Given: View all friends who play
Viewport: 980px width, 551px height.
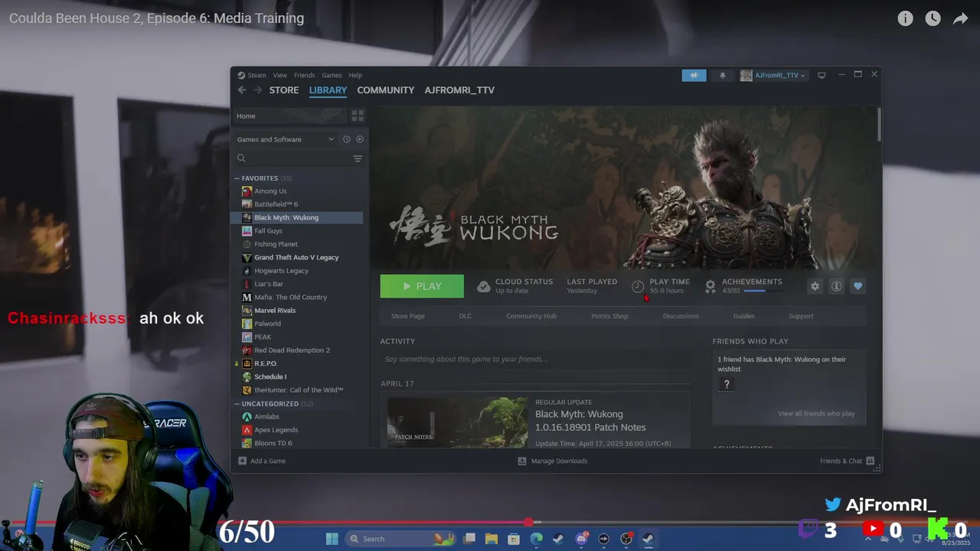Looking at the screenshot, I should pyautogui.click(x=816, y=413).
